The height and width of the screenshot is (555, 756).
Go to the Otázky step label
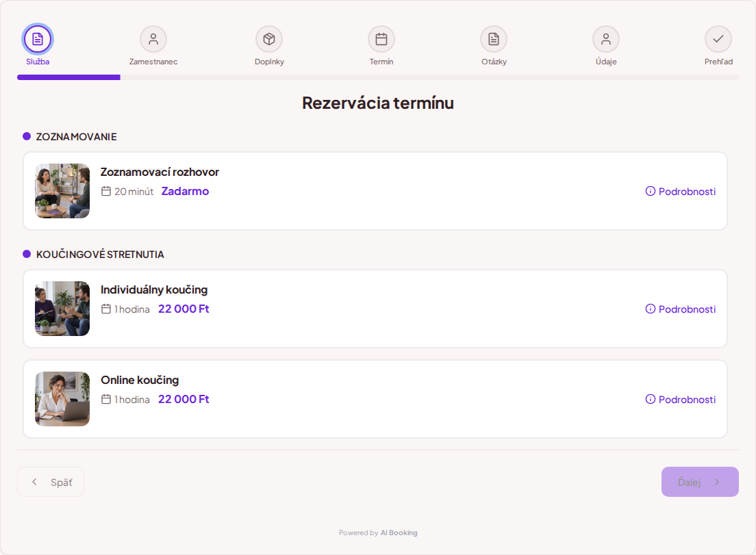pos(494,62)
